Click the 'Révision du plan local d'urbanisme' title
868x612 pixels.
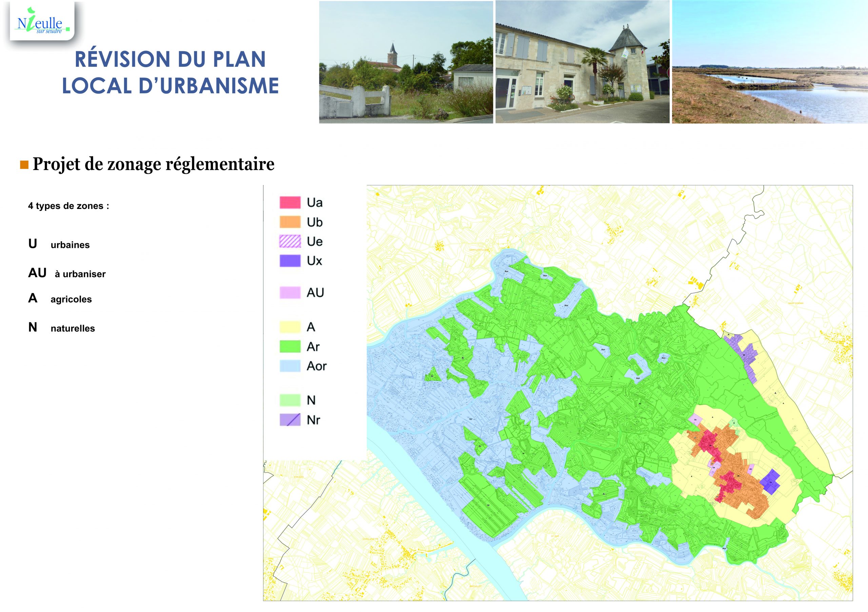pos(170,72)
